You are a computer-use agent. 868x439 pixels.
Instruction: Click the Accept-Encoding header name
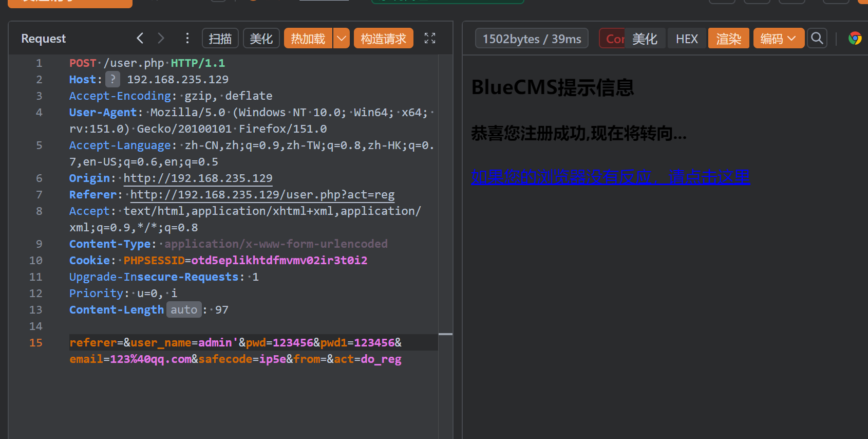pos(120,96)
